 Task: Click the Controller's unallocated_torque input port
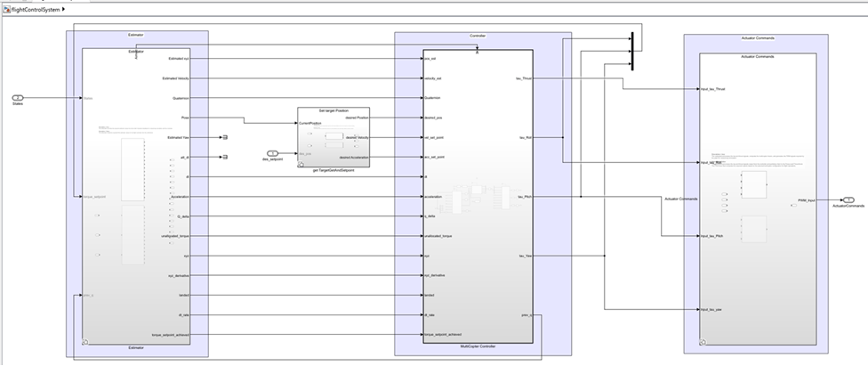pyautogui.click(x=438, y=236)
